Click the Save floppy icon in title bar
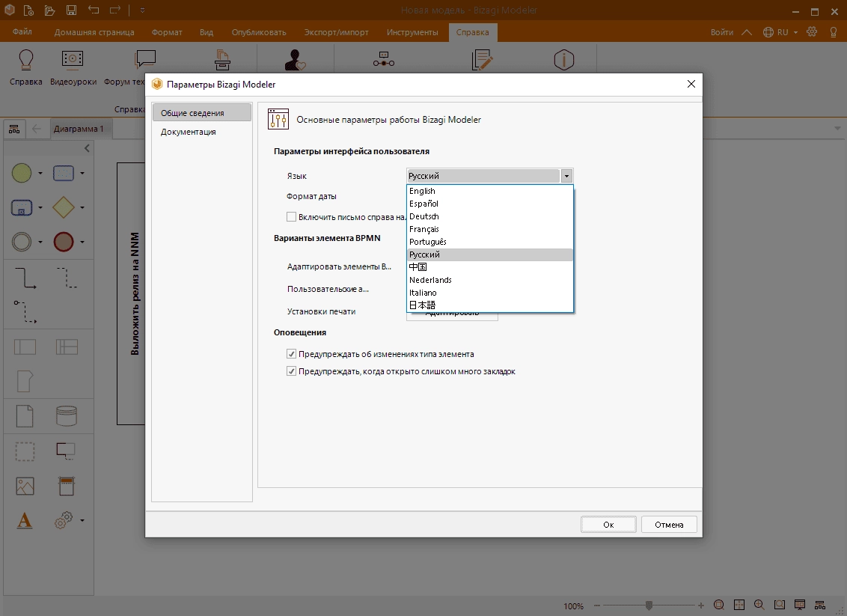The width and height of the screenshot is (847, 616). (x=71, y=10)
